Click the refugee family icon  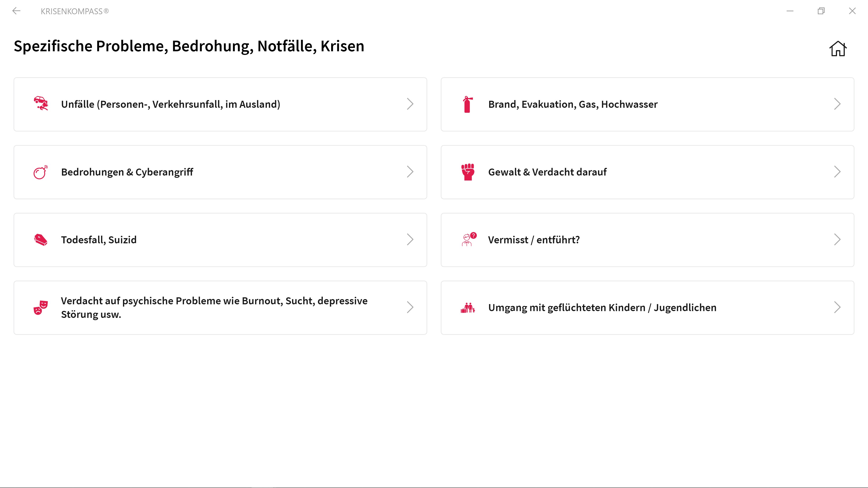click(468, 307)
